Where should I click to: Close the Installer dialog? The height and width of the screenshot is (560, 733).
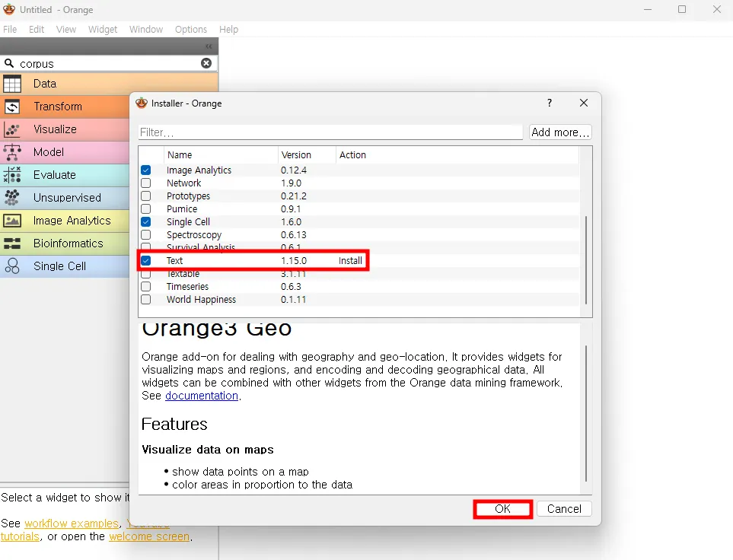583,103
